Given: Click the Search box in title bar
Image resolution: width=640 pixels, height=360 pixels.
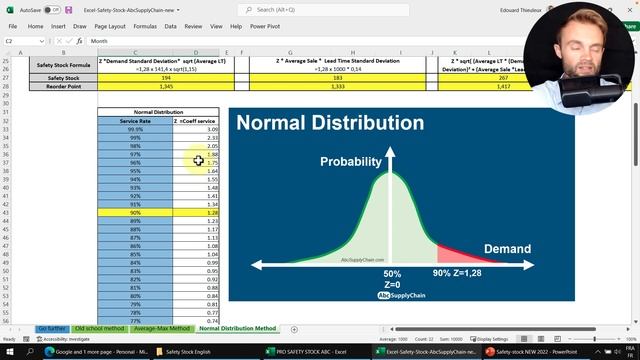Looking at the screenshot, I should point(323,10).
